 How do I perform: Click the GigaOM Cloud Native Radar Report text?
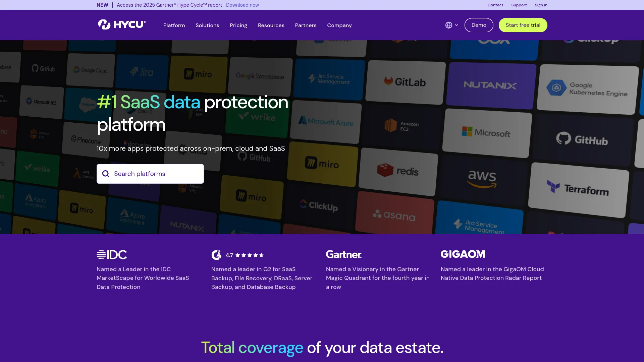pyautogui.click(x=492, y=274)
